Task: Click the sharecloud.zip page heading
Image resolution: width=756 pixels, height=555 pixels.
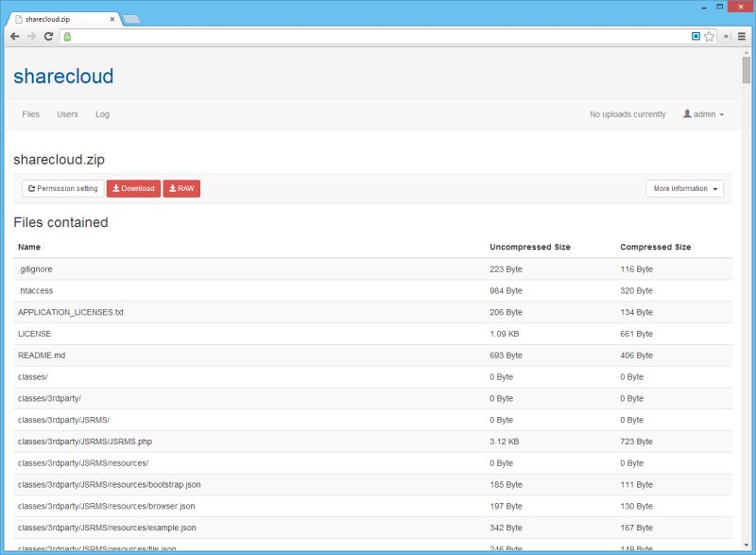Action: 59,160
